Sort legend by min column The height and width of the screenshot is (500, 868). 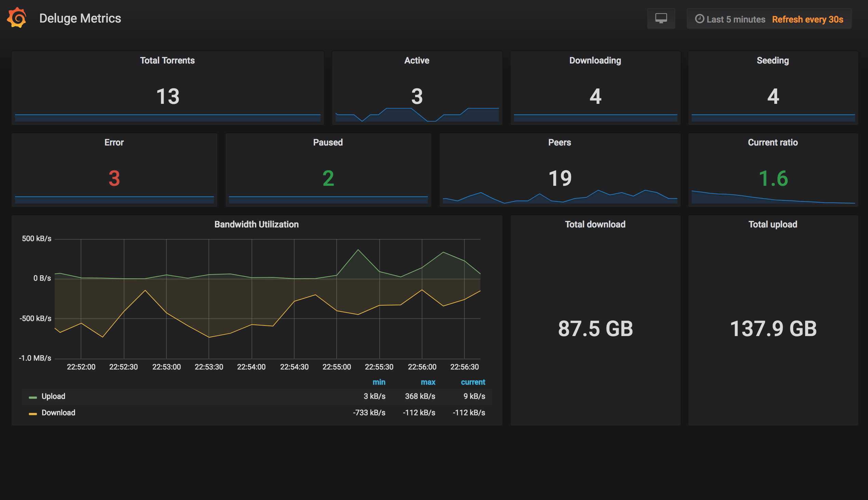pyautogui.click(x=379, y=382)
